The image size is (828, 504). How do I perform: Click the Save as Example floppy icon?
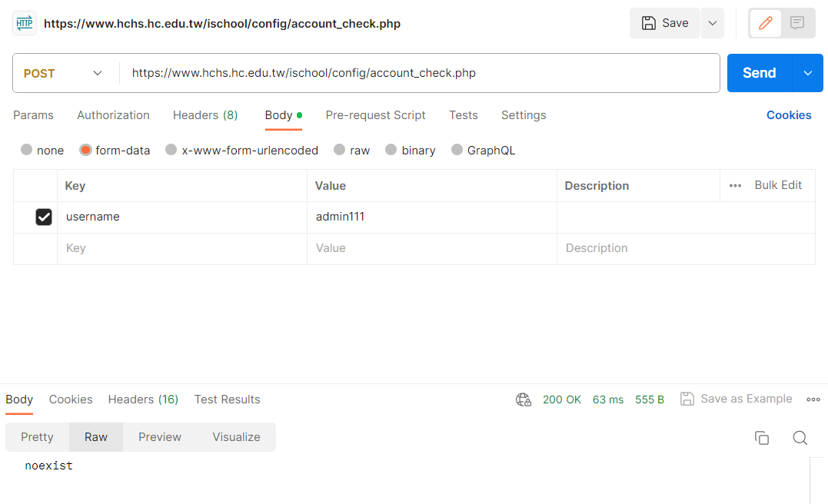(x=687, y=399)
